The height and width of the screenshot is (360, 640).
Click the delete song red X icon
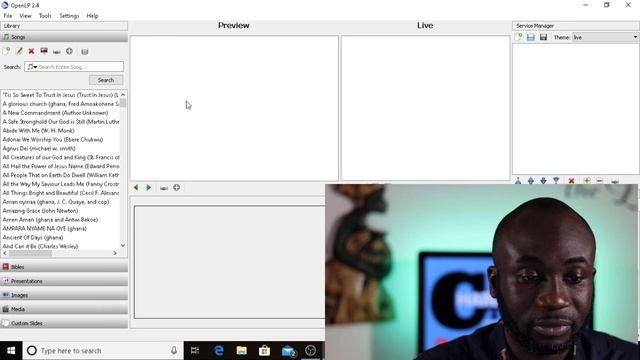[31, 51]
